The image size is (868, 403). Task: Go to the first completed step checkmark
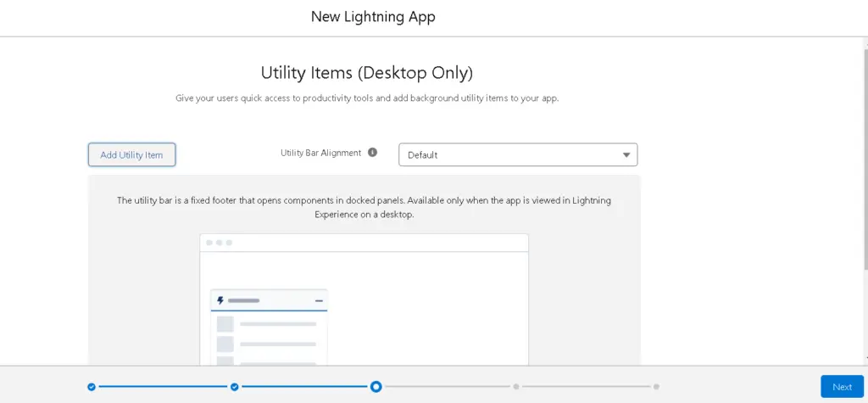92,387
